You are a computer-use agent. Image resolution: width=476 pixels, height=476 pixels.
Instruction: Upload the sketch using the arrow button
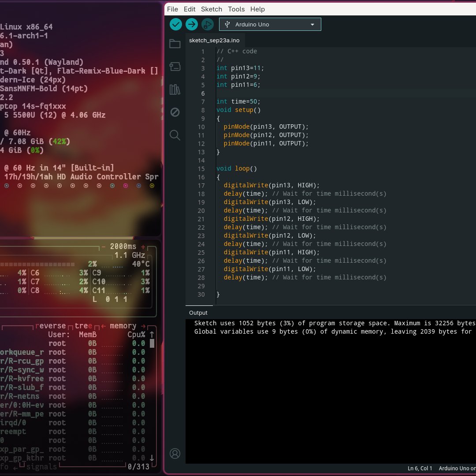192,24
